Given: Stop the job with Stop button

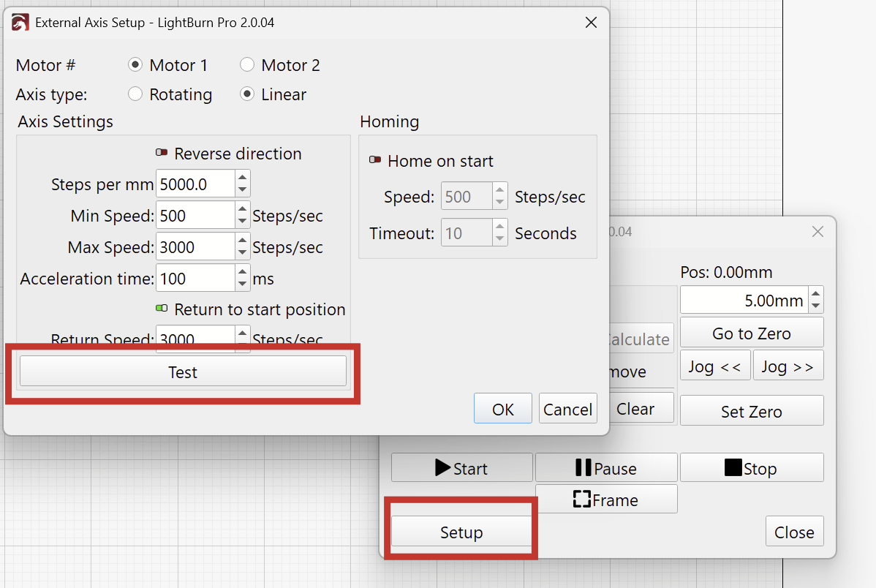Looking at the screenshot, I should [x=751, y=468].
